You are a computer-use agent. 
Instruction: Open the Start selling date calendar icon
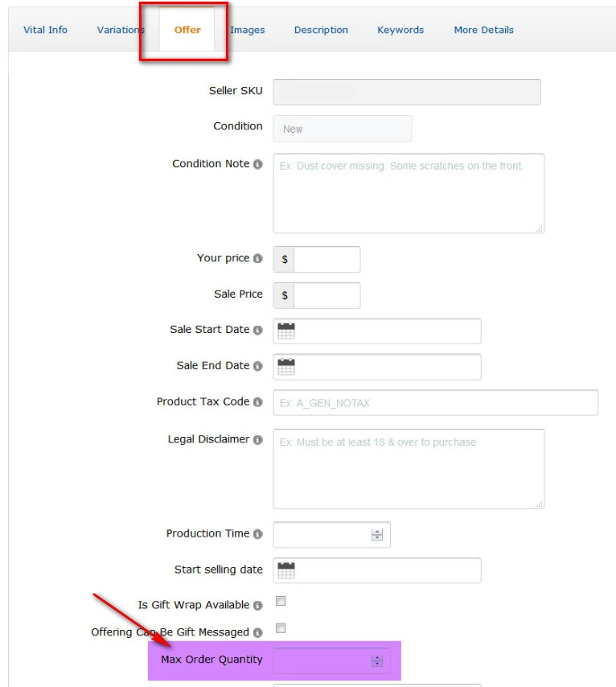[286, 570]
